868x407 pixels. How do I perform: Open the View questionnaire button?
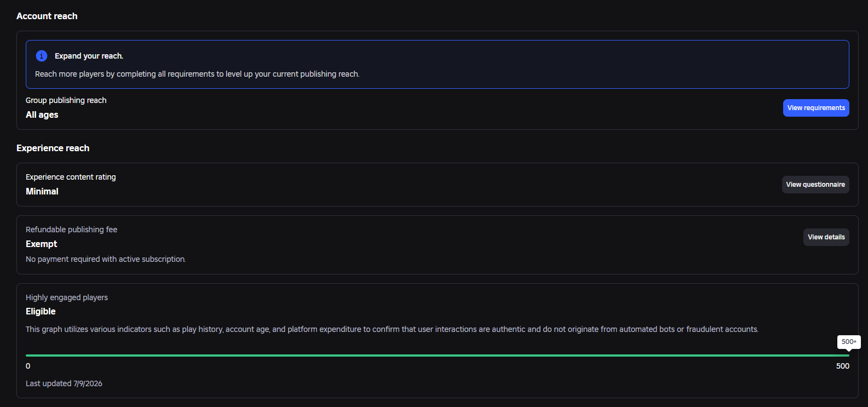(x=815, y=185)
